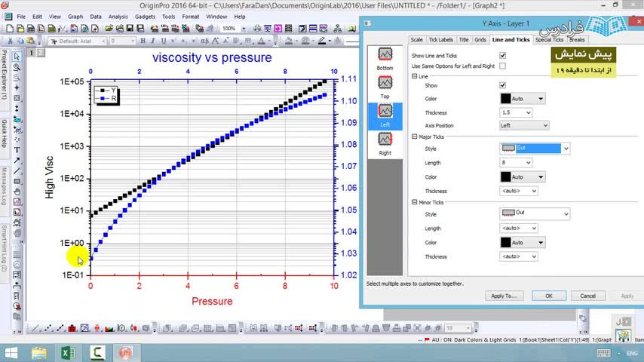Click the Line+Symbol plot icon
The width and height of the screenshot is (644, 362).
pyautogui.click(x=60, y=328)
